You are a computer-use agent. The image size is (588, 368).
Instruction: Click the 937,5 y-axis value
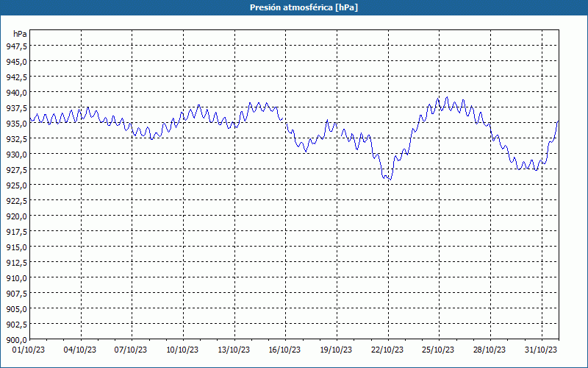point(16,107)
